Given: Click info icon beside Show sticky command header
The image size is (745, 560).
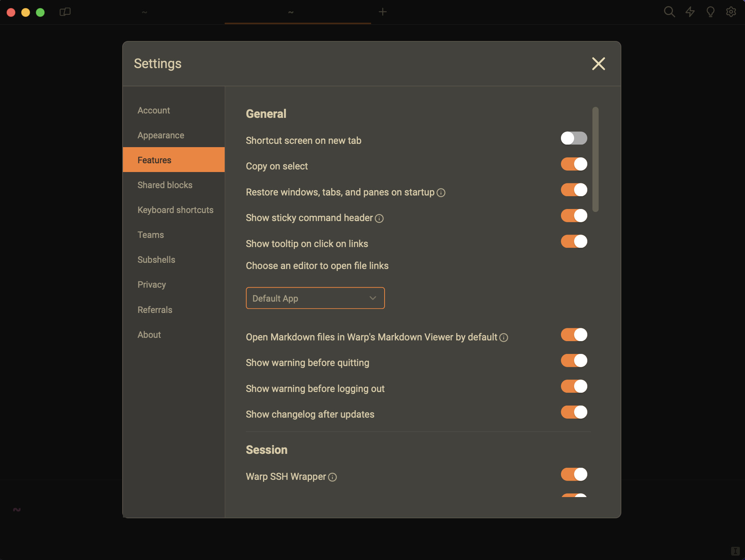Looking at the screenshot, I should pos(379,219).
